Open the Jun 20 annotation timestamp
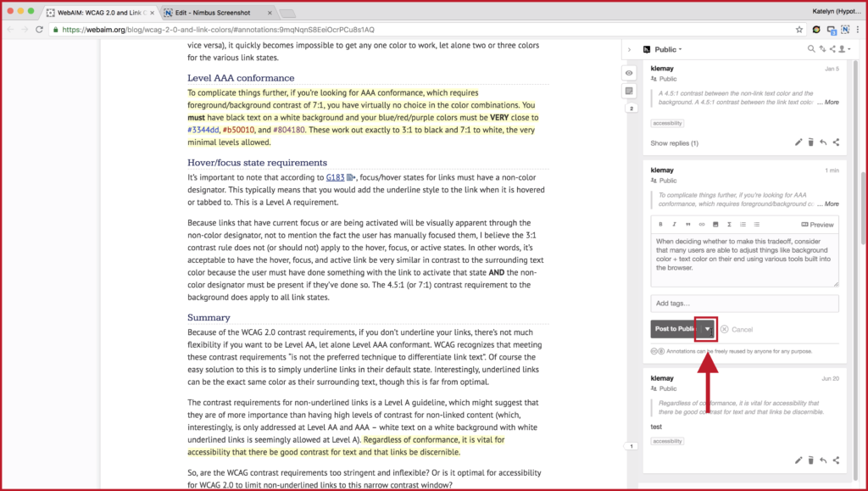Screen dimensions: 868x491 pos(831,378)
